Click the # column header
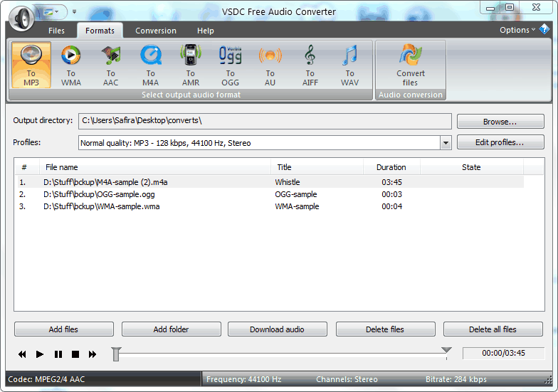 [27, 167]
